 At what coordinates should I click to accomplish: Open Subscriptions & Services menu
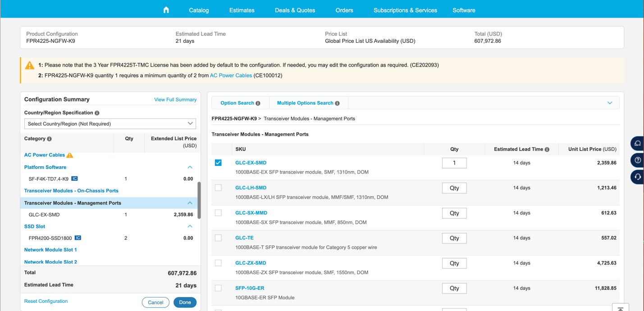[x=405, y=10]
